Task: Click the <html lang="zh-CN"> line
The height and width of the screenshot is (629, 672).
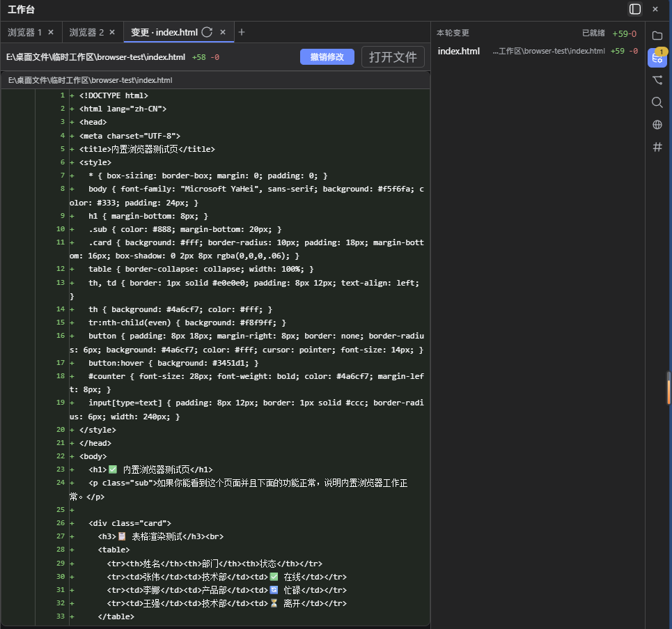Action: coord(123,109)
